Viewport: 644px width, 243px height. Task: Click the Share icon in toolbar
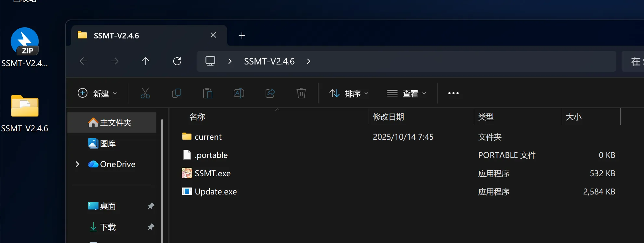click(270, 93)
